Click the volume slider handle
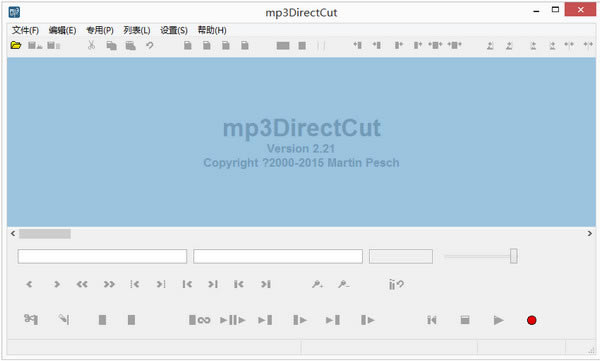600x361 pixels. [x=514, y=256]
